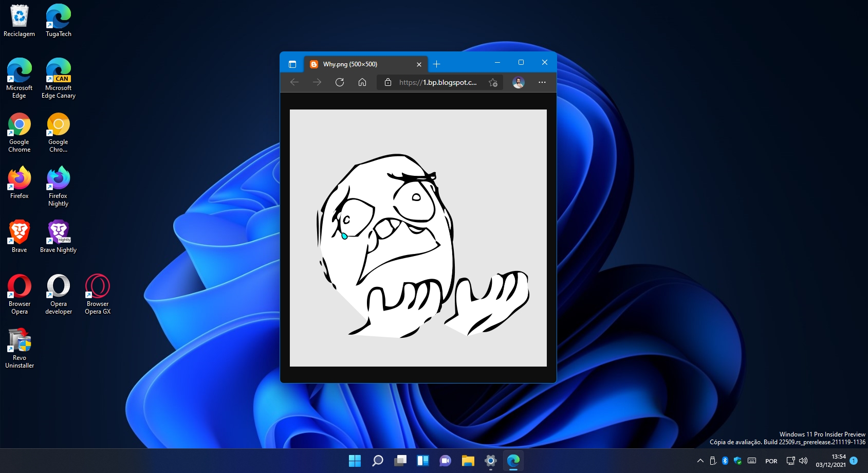Viewport: 868px width, 473px height.
Task: Open Teams Chat on the taskbar
Action: 446,461
